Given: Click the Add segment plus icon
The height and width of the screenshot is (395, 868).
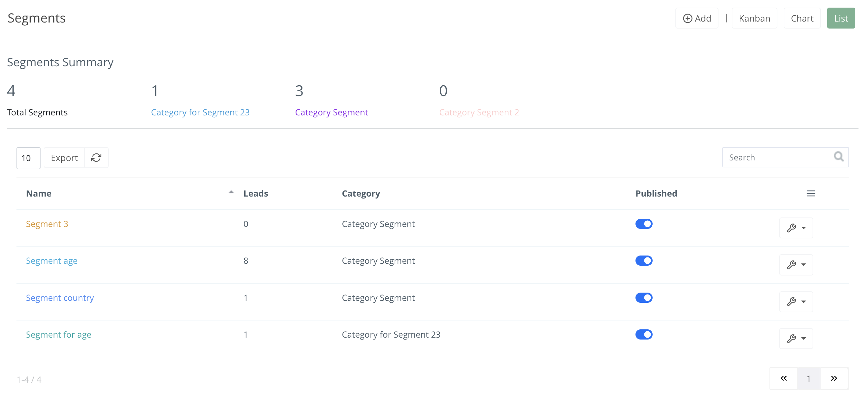Looking at the screenshot, I should pos(687,18).
